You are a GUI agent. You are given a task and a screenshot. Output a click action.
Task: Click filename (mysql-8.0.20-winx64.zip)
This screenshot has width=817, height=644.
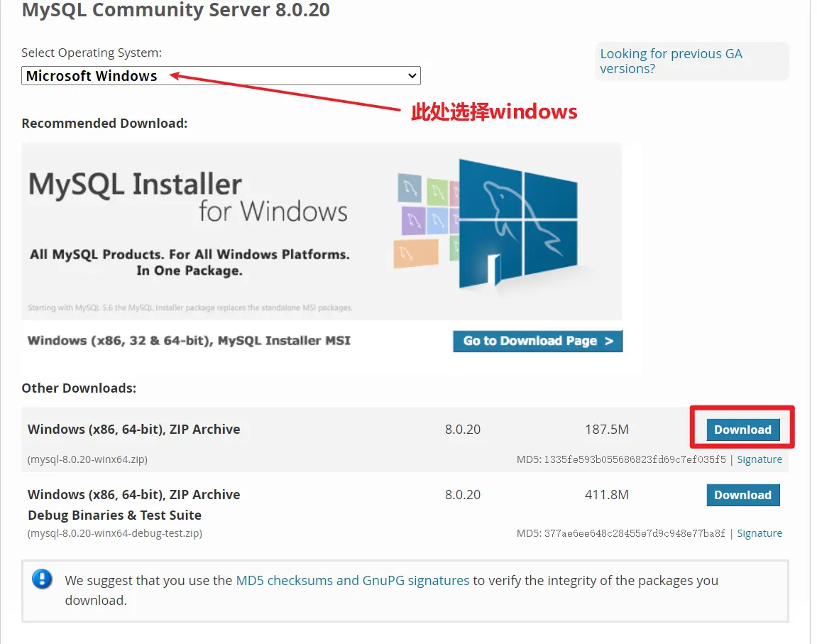[87, 459]
